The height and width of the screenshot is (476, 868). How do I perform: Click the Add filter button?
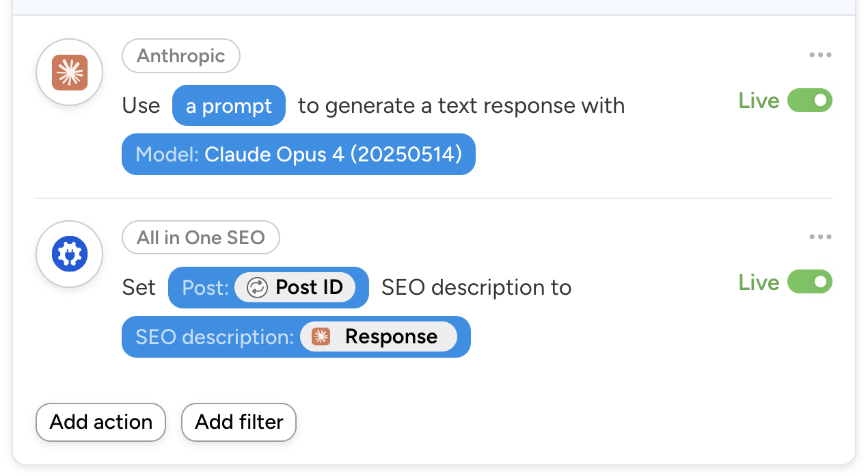pyautogui.click(x=239, y=422)
